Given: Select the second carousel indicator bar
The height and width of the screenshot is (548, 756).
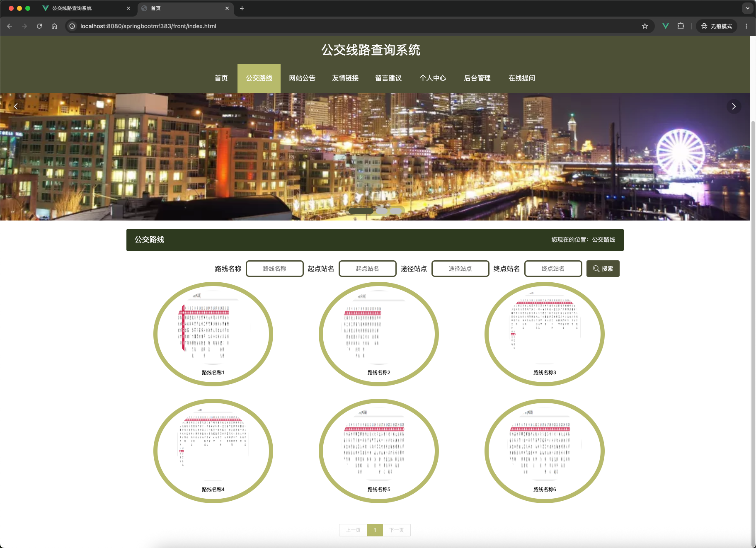Looking at the screenshot, I should coord(382,211).
